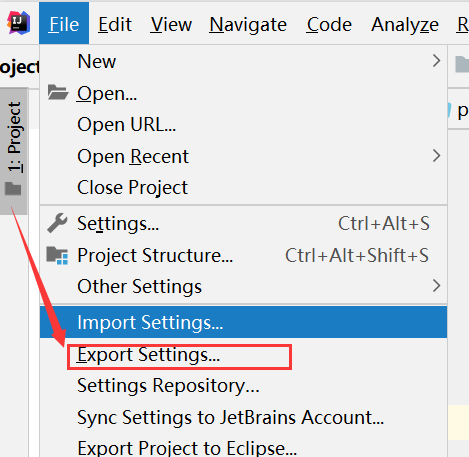Open the Navigate menu
This screenshot has width=469, height=457.
248,25
